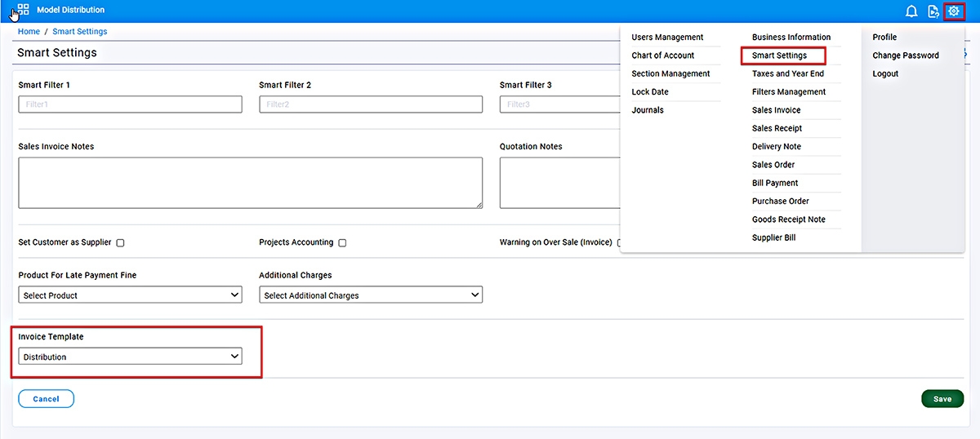Open Delivery Note settings item
The height and width of the screenshot is (439, 980).
(x=777, y=147)
